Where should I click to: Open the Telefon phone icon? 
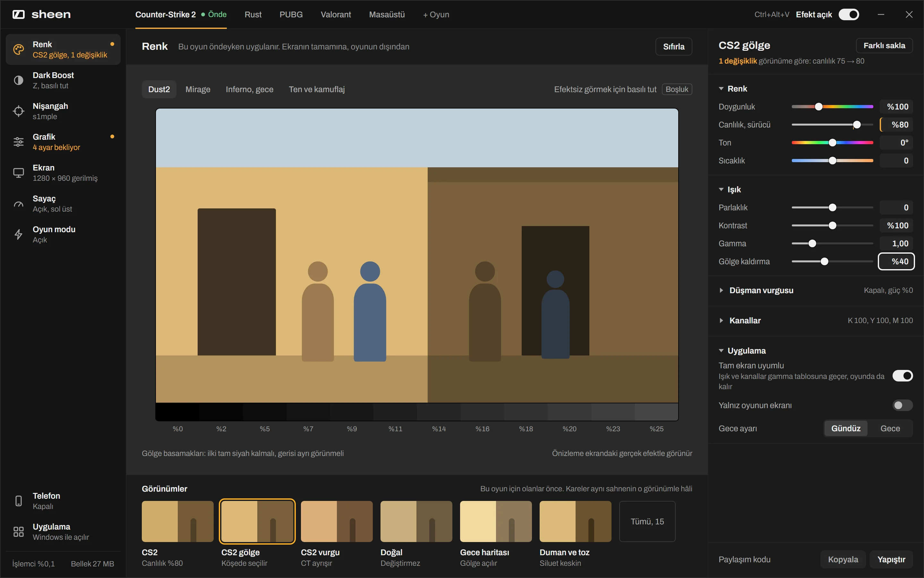click(18, 501)
